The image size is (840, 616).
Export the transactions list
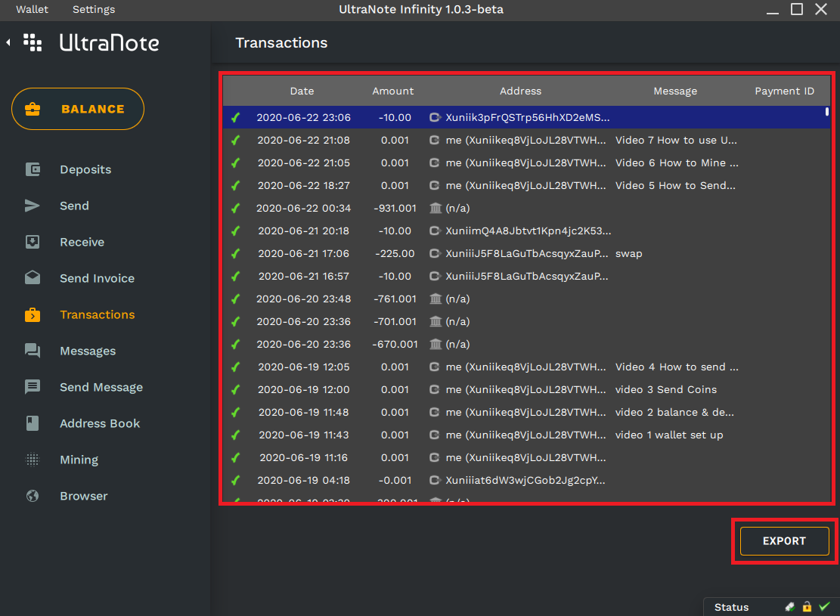[x=784, y=541]
